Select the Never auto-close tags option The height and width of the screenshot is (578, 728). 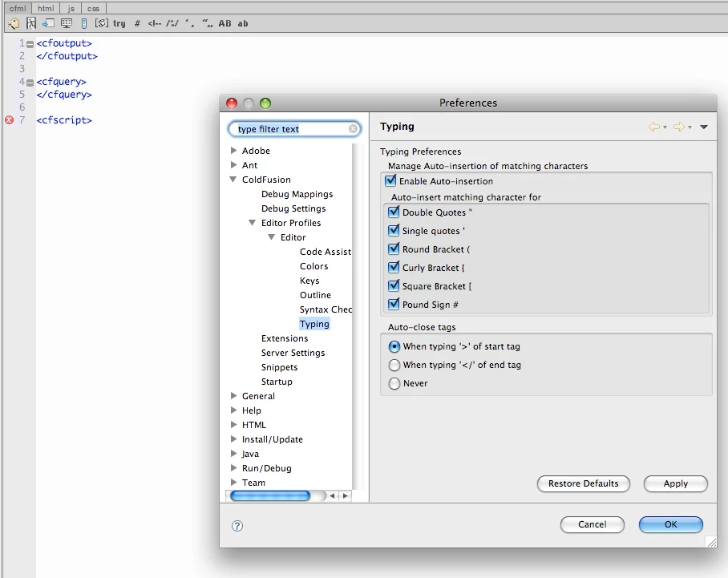(394, 383)
